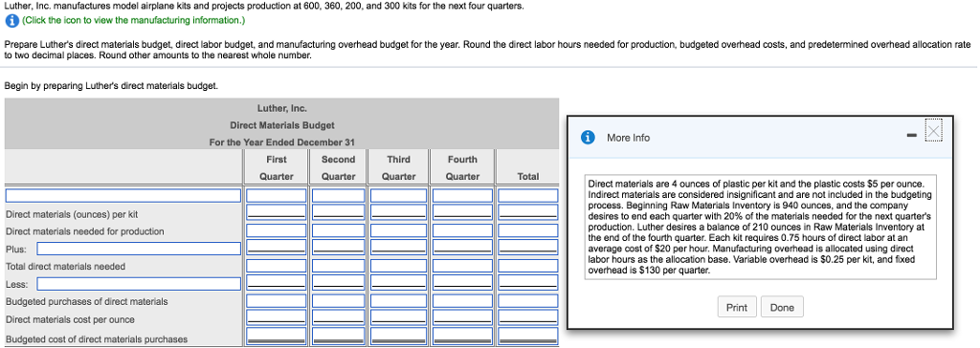Click First Quarter cell of the top blank row
The image size is (980, 348).
[277, 196]
